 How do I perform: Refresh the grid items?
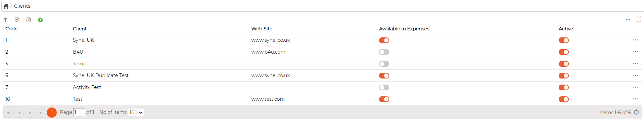pyautogui.click(x=636, y=112)
